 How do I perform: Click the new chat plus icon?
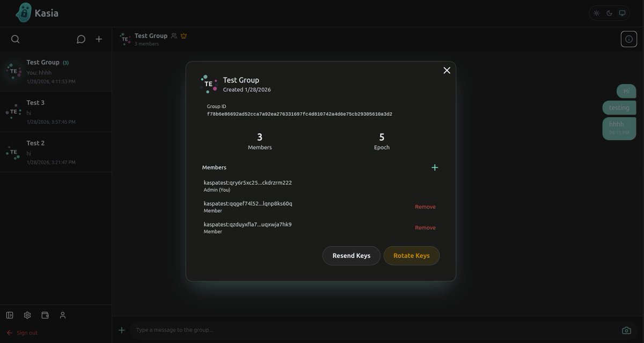[99, 39]
